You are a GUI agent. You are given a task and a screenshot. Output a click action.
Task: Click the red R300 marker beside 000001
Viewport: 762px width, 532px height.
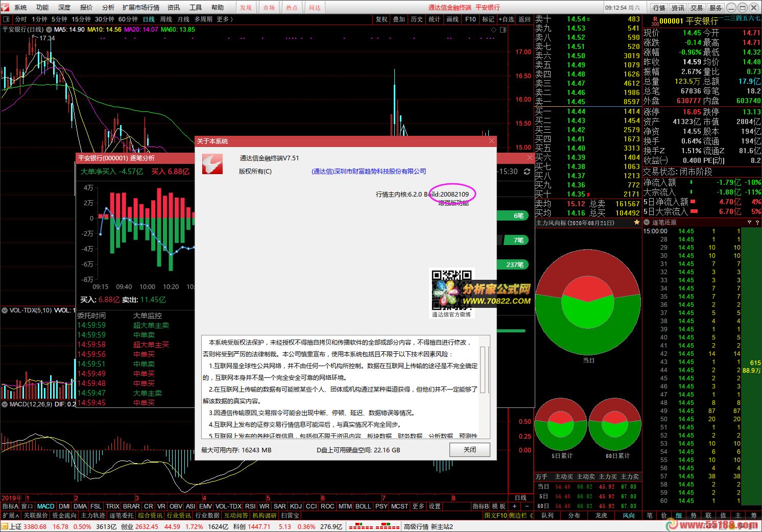point(654,21)
